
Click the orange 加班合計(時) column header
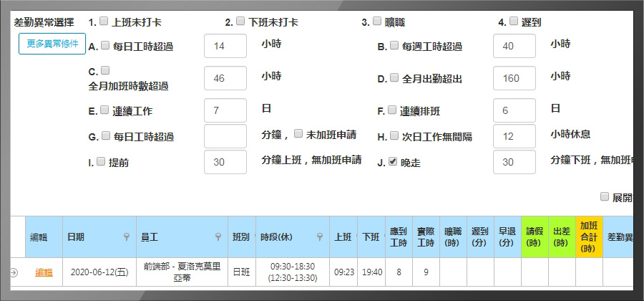click(x=589, y=236)
